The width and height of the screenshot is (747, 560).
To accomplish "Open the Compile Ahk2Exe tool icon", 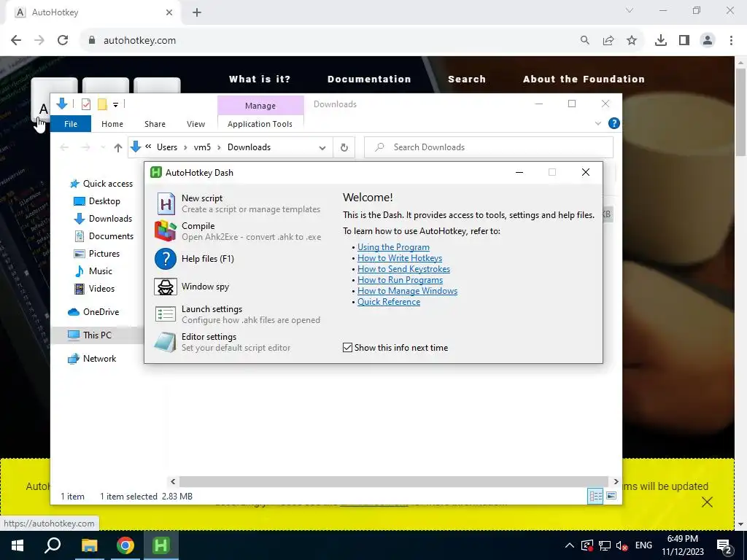I will click(166, 231).
